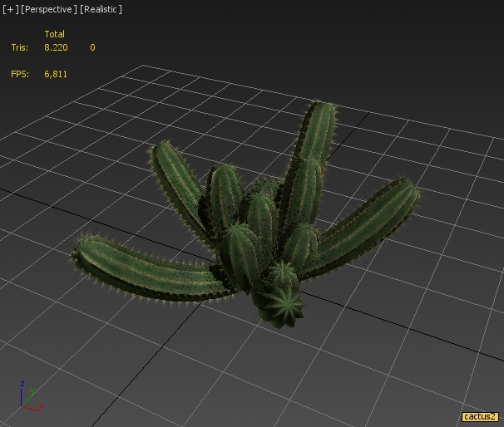Open the [+] viewport general menu

[x=11, y=9]
